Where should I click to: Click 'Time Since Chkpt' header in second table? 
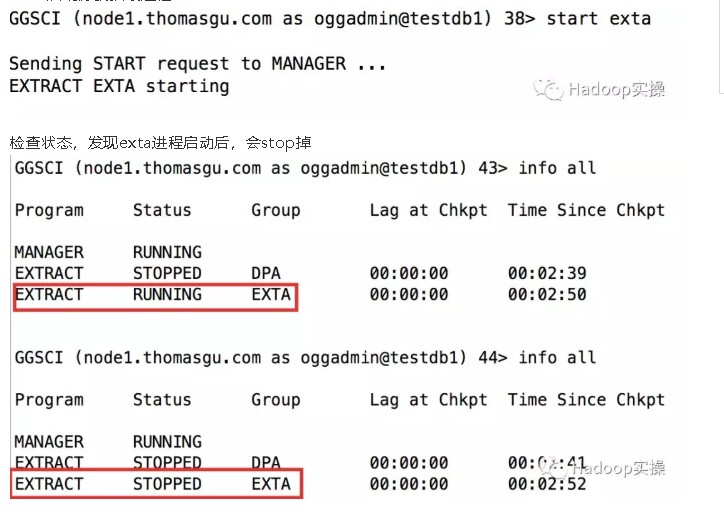tap(585, 399)
